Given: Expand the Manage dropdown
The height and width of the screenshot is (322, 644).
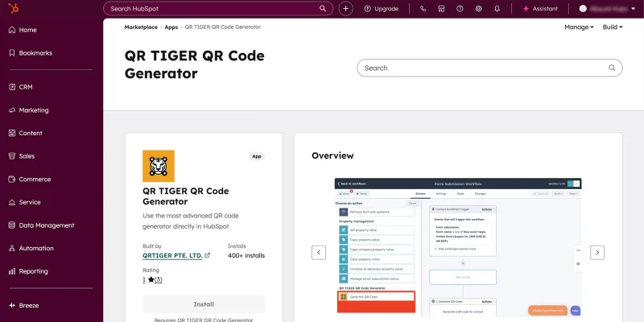Looking at the screenshot, I should point(579,27).
